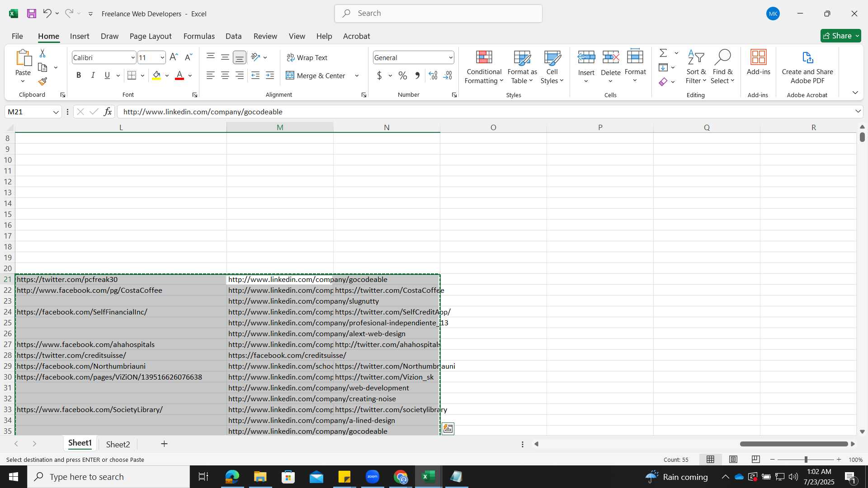868x488 pixels.
Task: Click the Insert Function fx icon
Action: pyautogui.click(x=108, y=112)
